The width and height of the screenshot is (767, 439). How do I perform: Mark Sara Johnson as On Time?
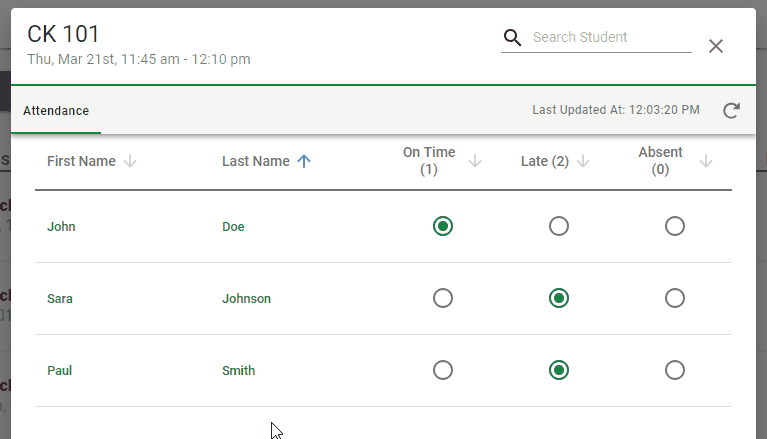(x=443, y=298)
